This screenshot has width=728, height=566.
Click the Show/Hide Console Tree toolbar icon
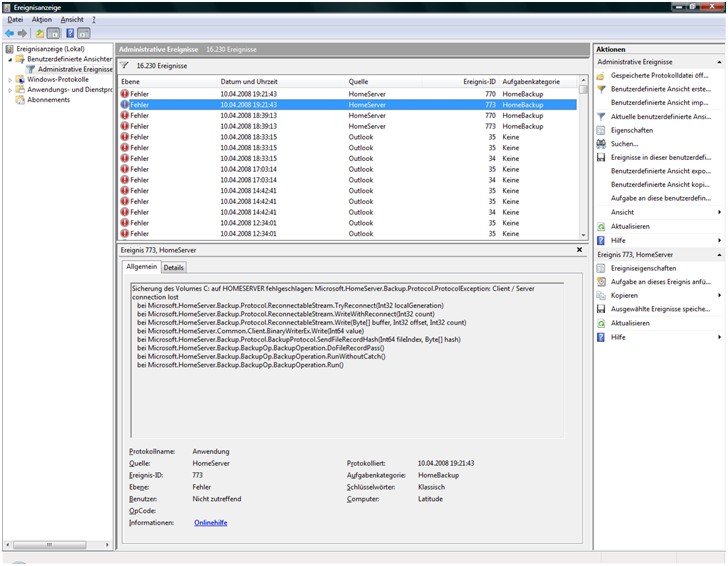click(x=54, y=33)
